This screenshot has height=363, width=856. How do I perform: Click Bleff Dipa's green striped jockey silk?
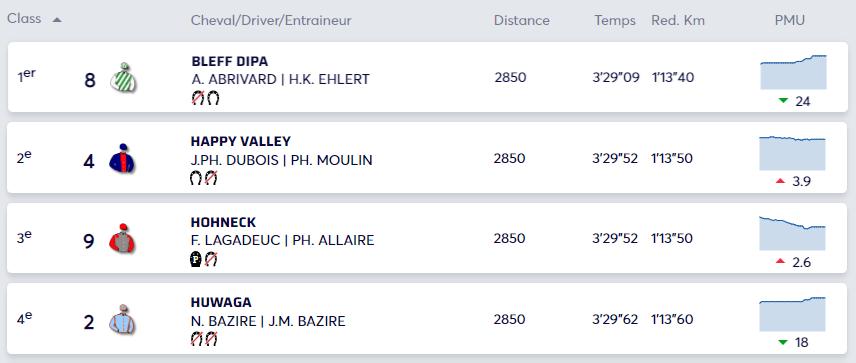pos(123,78)
